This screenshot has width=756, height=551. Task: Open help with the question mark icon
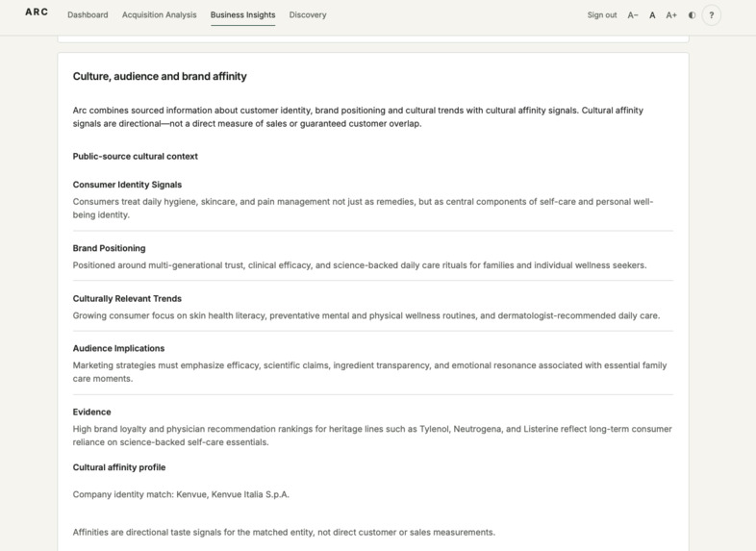coord(711,15)
